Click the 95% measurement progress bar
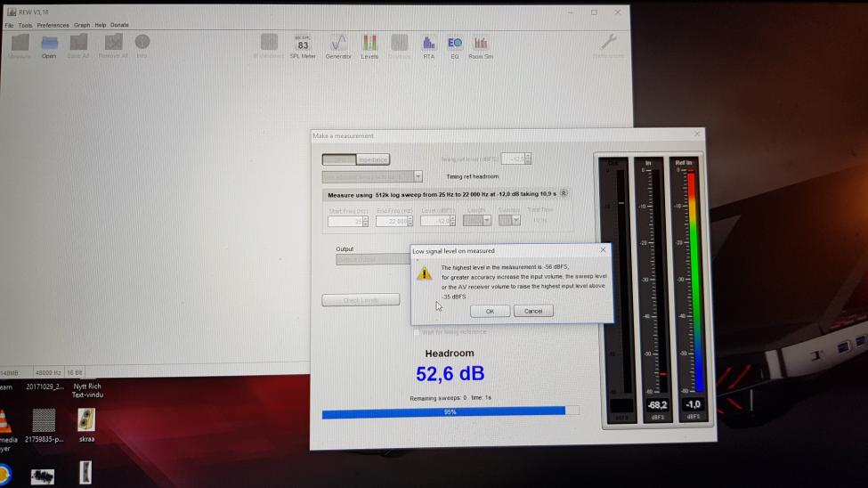This screenshot has height=488, width=868. pos(450,412)
